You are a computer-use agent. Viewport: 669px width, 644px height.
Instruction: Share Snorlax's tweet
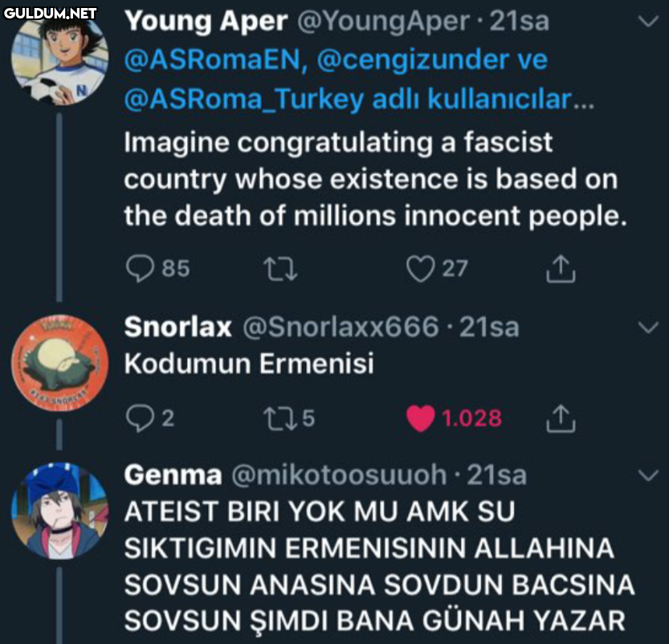561,418
